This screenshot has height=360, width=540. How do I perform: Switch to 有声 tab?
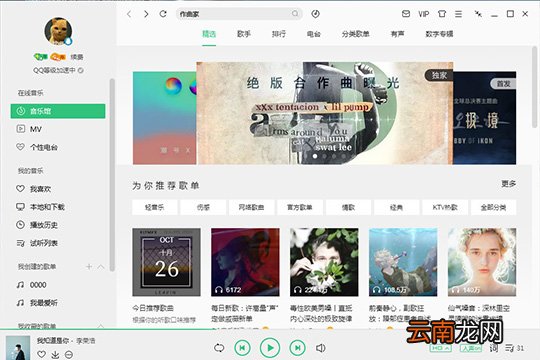397,34
